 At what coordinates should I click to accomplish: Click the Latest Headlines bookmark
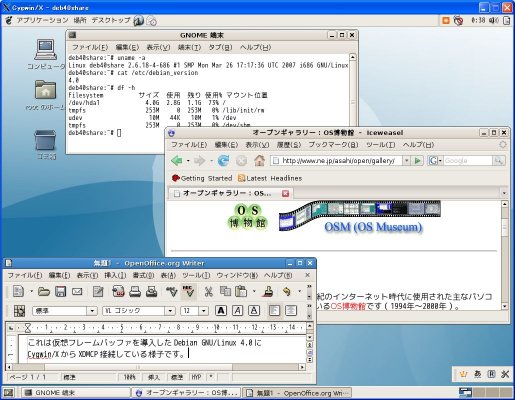(x=270, y=178)
